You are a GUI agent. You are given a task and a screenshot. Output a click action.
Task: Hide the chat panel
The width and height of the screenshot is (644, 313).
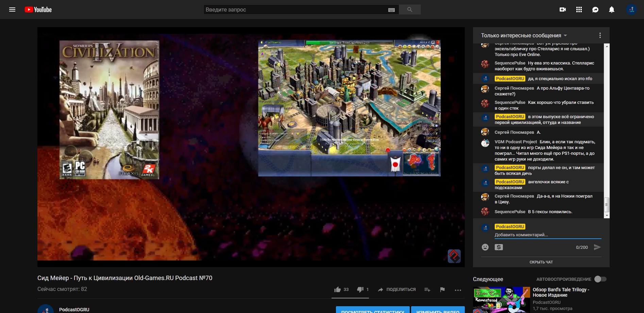tap(541, 262)
